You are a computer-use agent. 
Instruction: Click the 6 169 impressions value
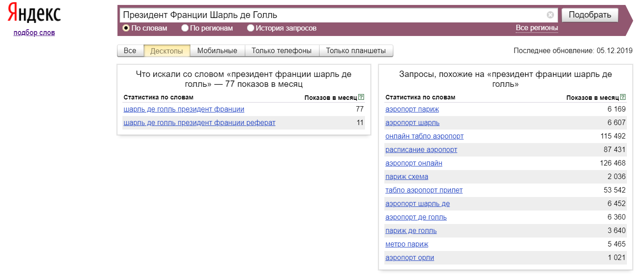click(617, 109)
